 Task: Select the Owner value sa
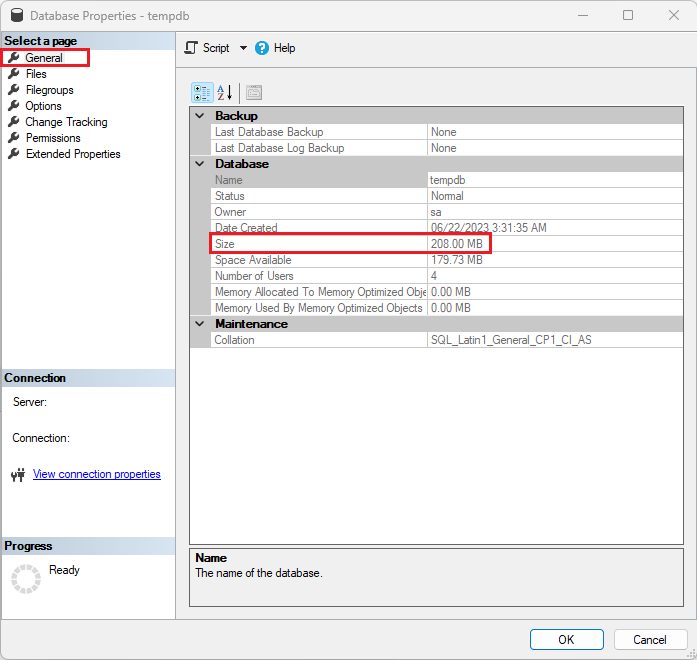pyautogui.click(x=436, y=212)
